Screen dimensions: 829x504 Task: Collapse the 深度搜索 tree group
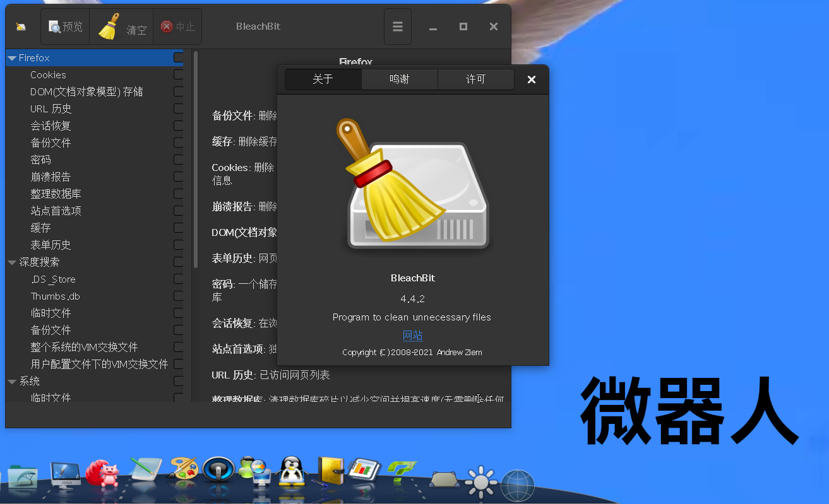tap(11, 262)
